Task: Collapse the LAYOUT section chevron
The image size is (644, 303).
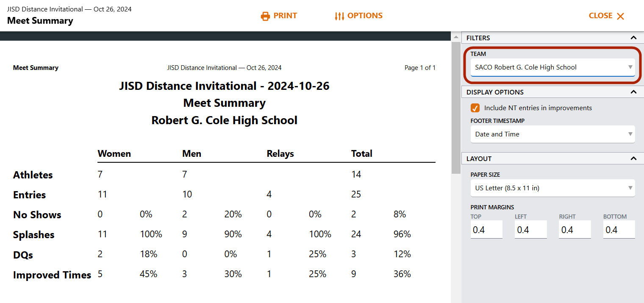Action: (633, 158)
